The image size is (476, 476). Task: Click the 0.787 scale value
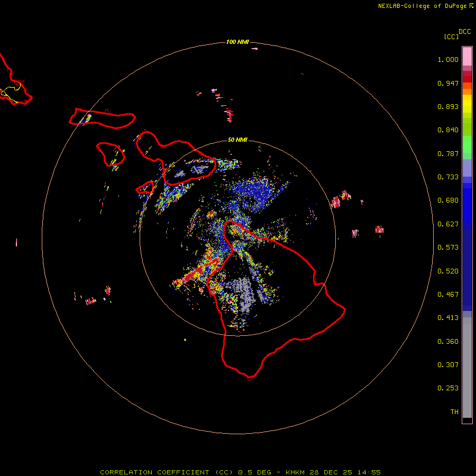coord(448,153)
